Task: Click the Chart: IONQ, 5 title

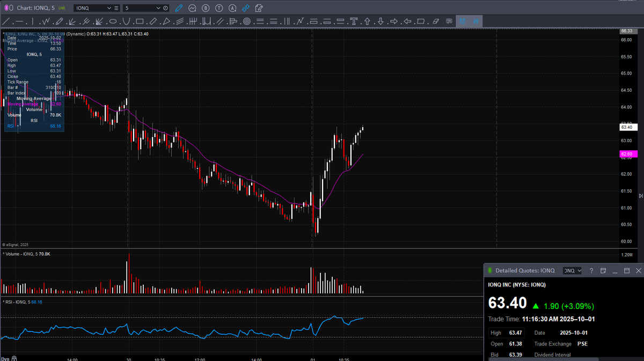Action: pyautogui.click(x=35, y=9)
